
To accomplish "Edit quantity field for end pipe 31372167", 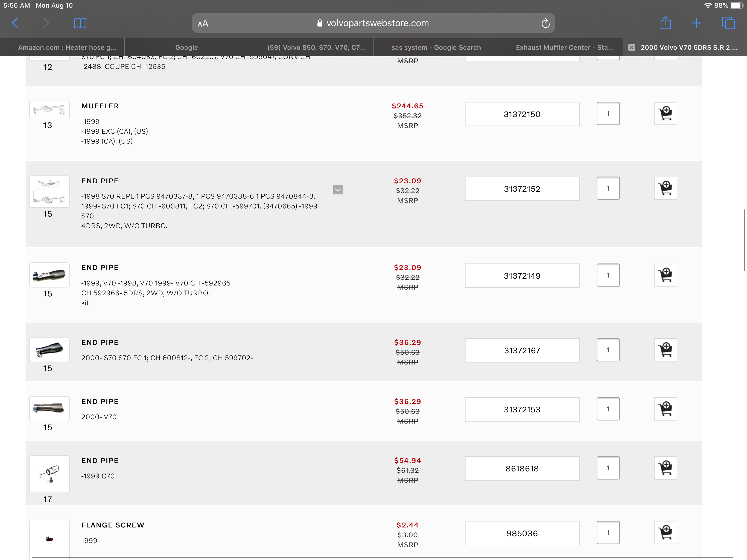I will click(x=608, y=350).
